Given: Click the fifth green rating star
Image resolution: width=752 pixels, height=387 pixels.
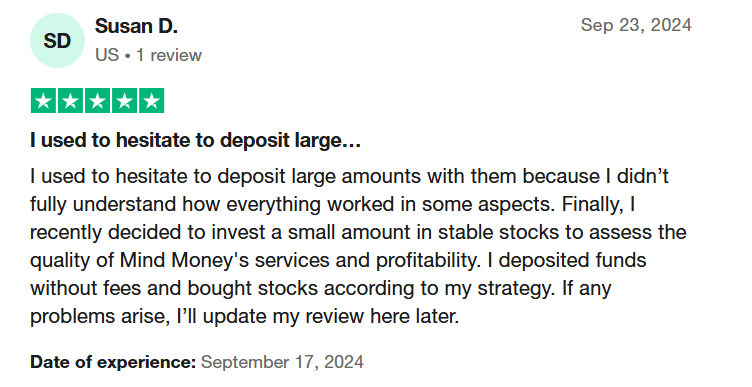Looking at the screenshot, I should coord(152,101).
